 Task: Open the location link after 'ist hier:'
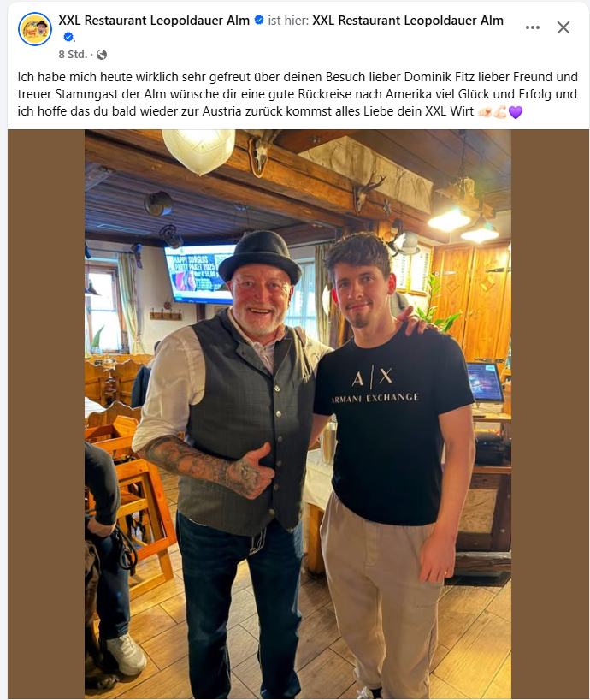[x=408, y=20]
